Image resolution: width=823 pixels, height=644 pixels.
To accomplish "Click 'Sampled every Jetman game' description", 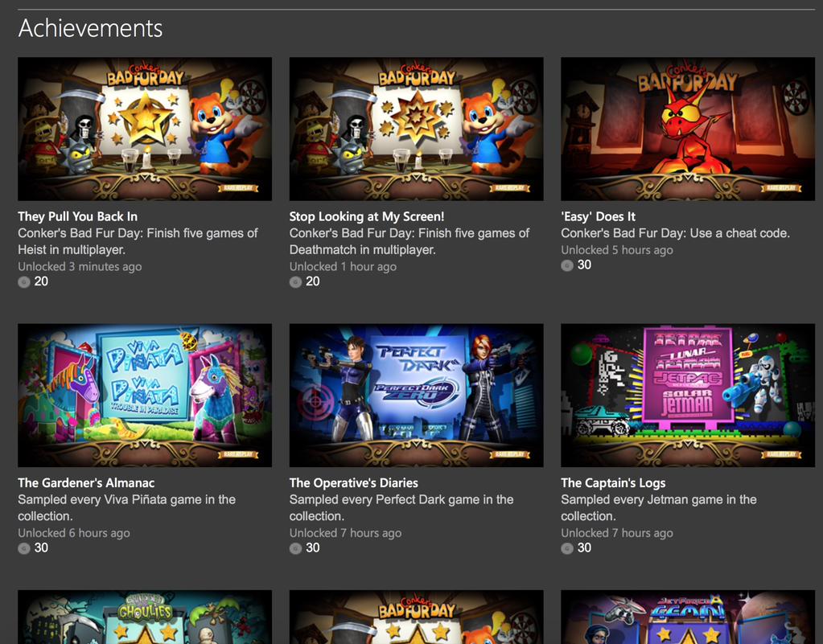I will pyautogui.click(x=659, y=507).
